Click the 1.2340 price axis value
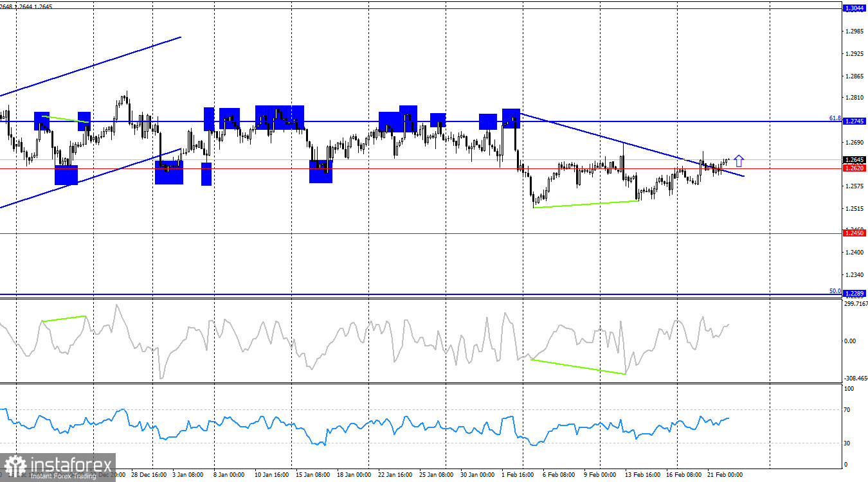Screen dimensions: 868x482 (x=854, y=275)
